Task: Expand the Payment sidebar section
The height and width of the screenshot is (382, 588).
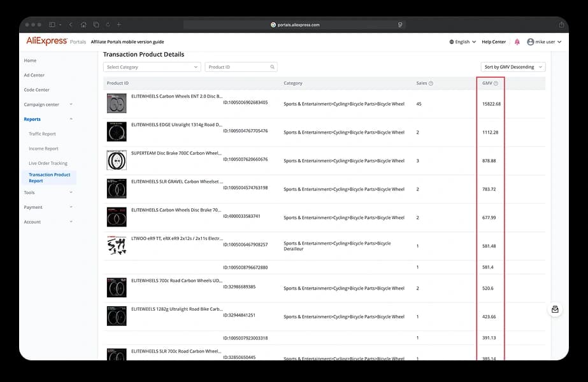Action: click(71, 207)
